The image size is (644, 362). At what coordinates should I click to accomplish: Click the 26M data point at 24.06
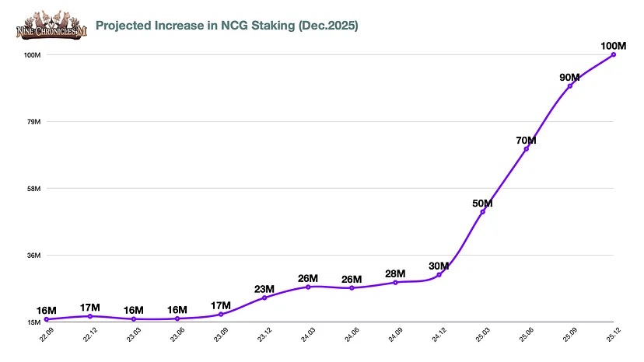[x=352, y=288]
